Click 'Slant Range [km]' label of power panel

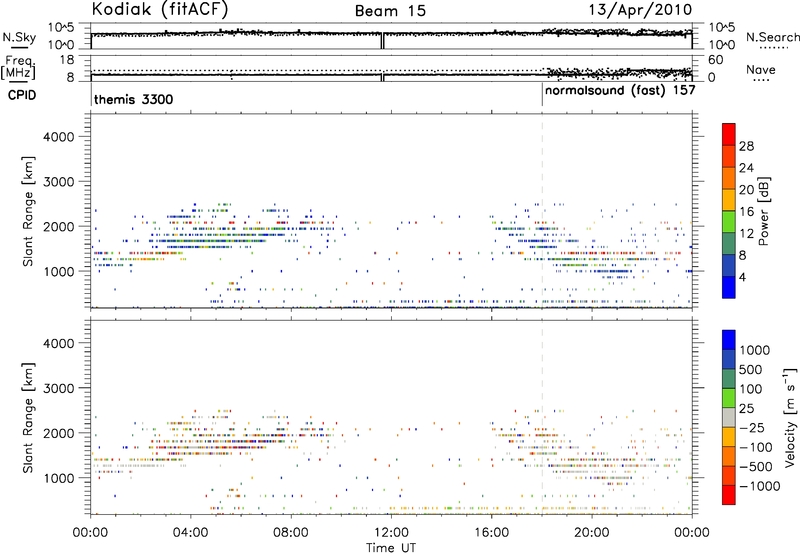28,211
